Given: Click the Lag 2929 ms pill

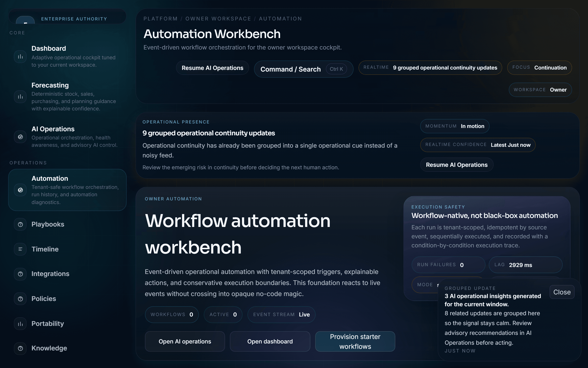Looking at the screenshot, I should [x=526, y=265].
